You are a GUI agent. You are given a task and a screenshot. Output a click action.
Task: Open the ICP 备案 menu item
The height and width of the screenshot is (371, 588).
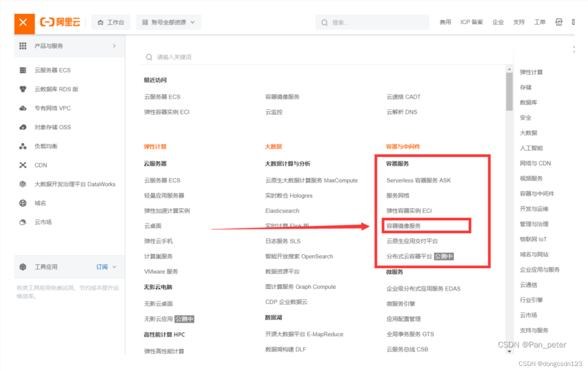(472, 22)
